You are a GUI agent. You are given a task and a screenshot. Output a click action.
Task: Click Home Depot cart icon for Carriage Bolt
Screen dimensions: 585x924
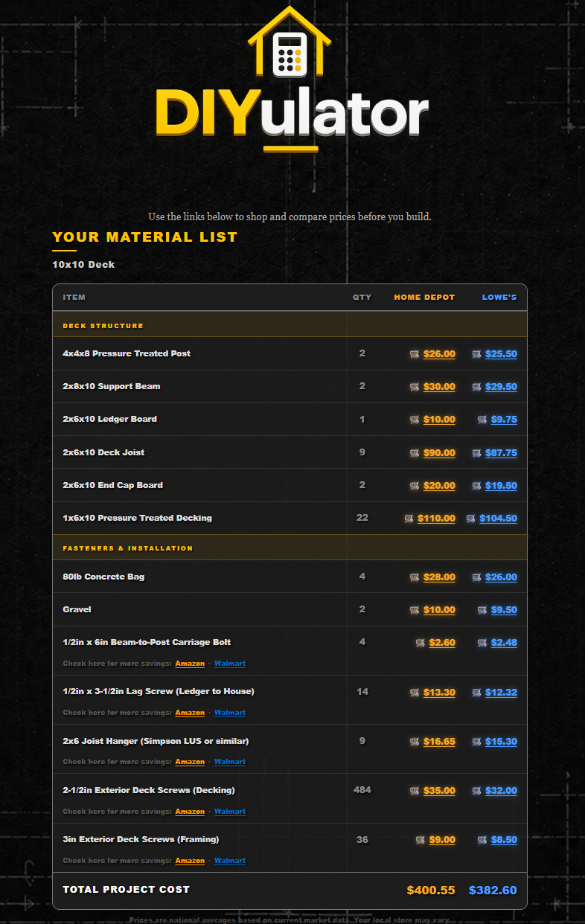421,643
